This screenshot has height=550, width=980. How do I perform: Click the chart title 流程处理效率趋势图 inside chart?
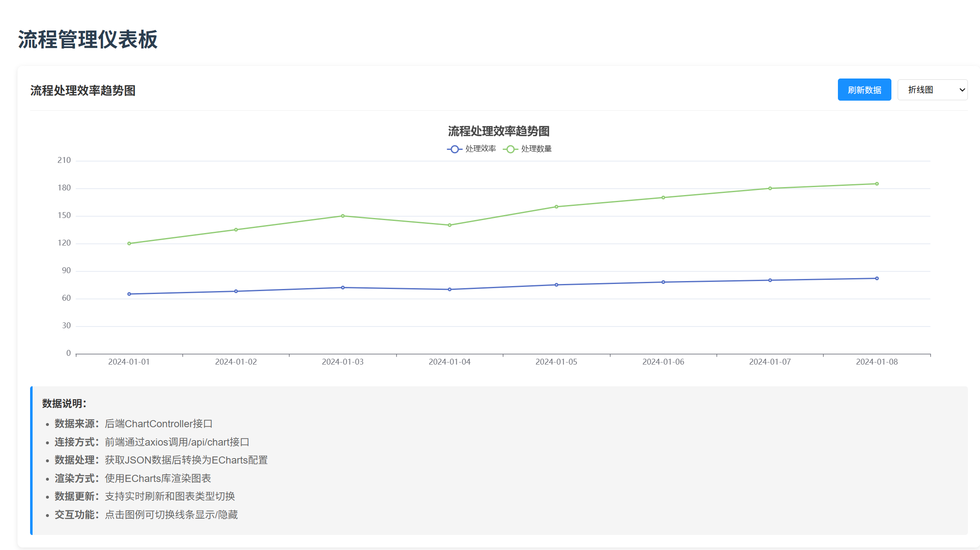(x=499, y=131)
